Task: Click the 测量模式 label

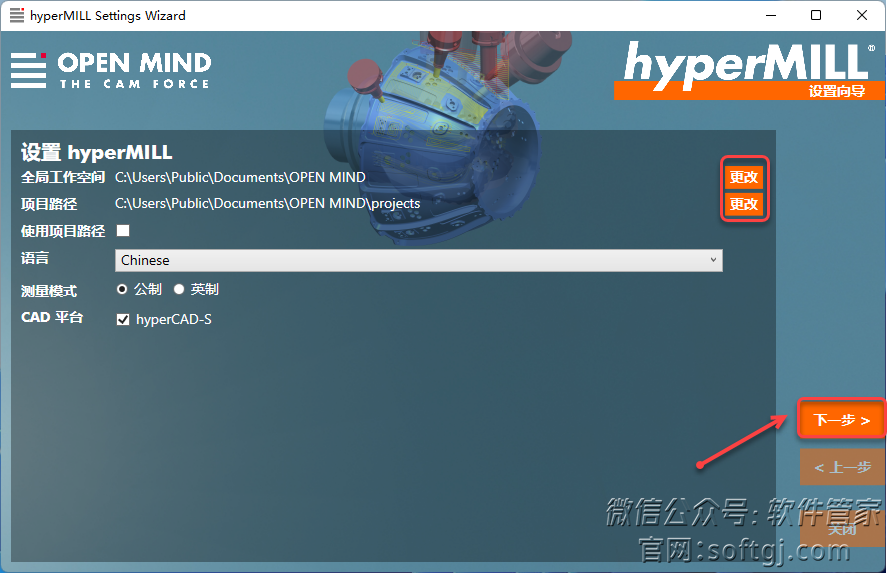Action: click(49, 291)
